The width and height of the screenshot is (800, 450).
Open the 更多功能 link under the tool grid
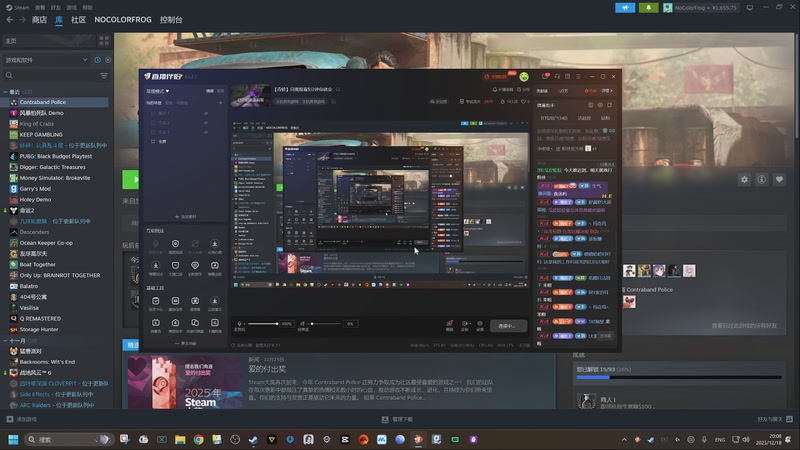(x=186, y=343)
